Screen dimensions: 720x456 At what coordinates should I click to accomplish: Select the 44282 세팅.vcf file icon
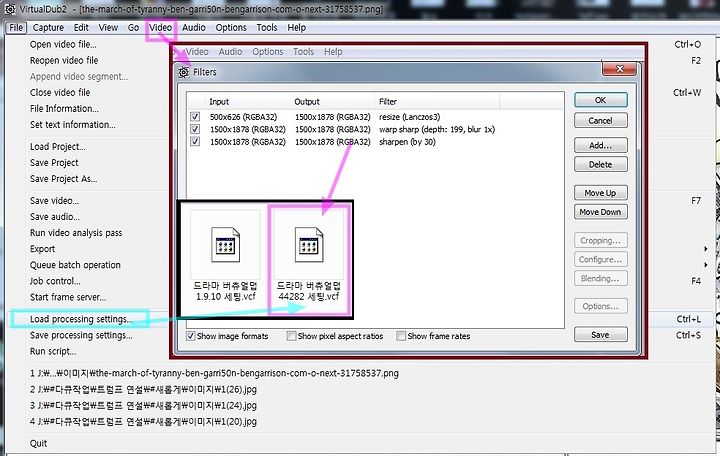click(309, 245)
